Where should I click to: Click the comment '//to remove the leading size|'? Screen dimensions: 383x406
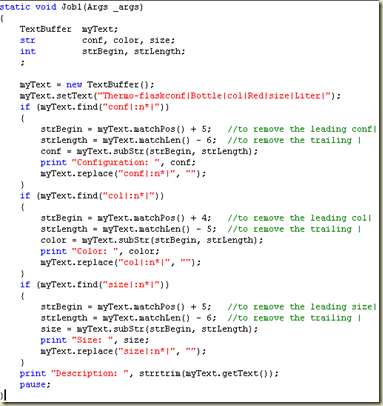pos(302,307)
